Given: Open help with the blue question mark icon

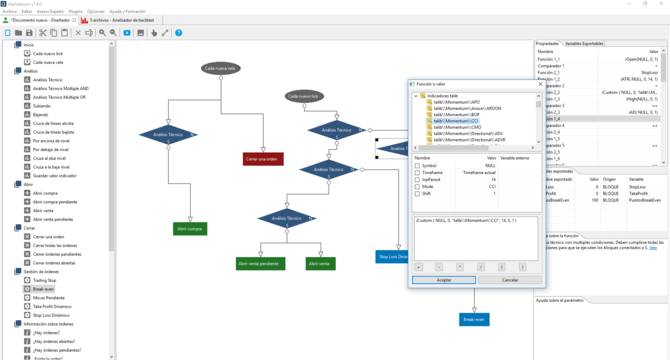Looking at the screenshot, I should (x=179, y=33).
